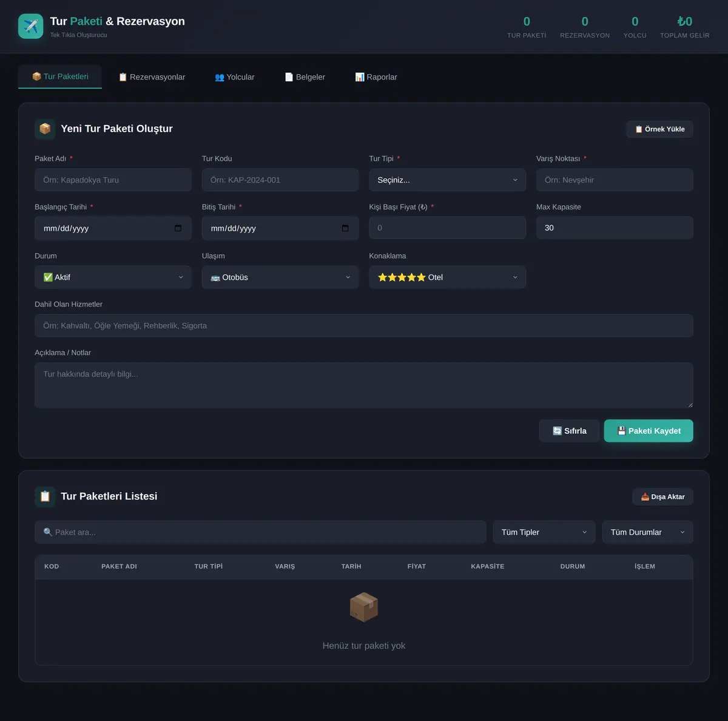728x721 pixels.
Task: Switch to the Rezervasyonlar tab
Action: (x=152, y=77)
